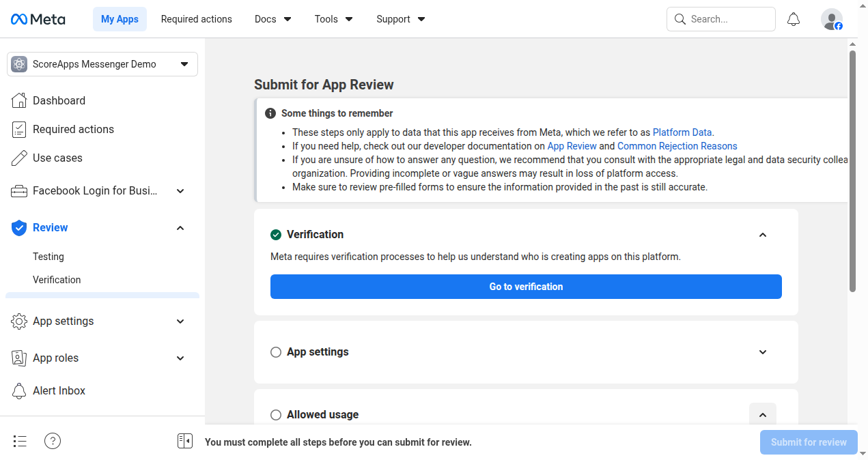Click the App roles badge icon
Screen dimensions: 868x460
coord(19,358)
